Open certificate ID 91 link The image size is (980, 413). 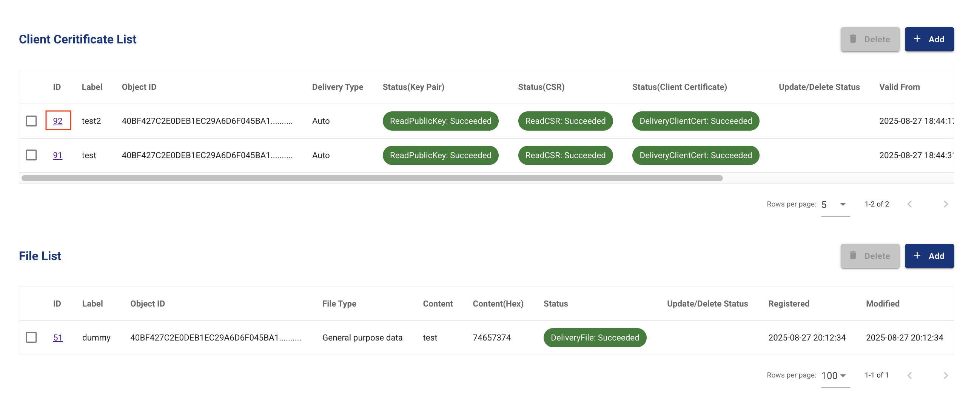(57, 155)
